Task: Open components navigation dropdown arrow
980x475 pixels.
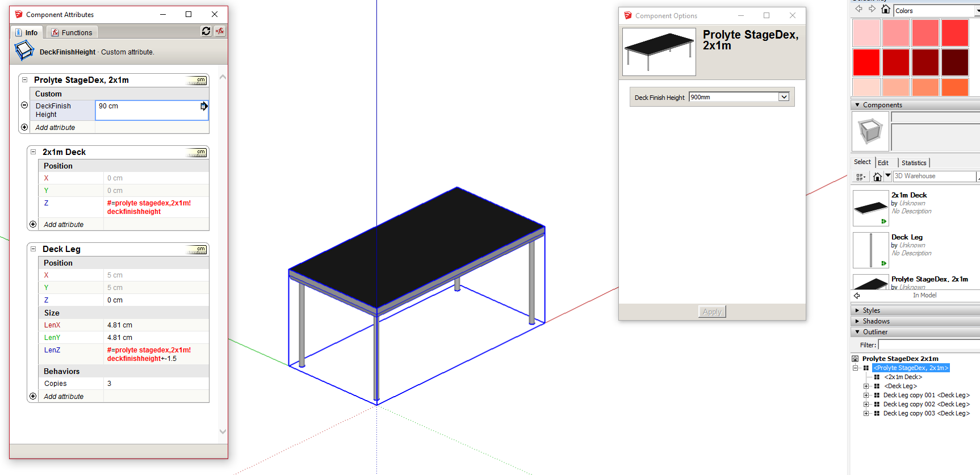Action: pos(888,176)
